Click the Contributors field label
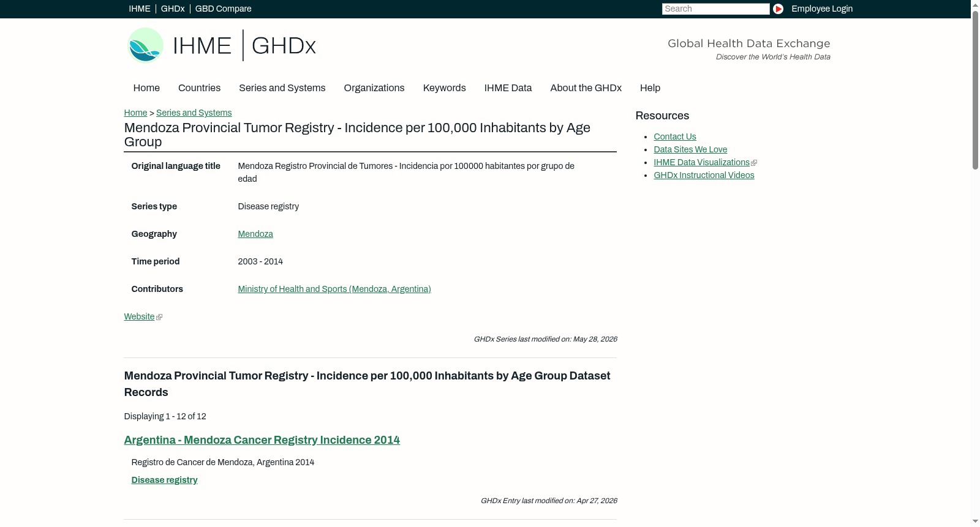This screenshot has height=527, width=980. (x=157, y=289)
